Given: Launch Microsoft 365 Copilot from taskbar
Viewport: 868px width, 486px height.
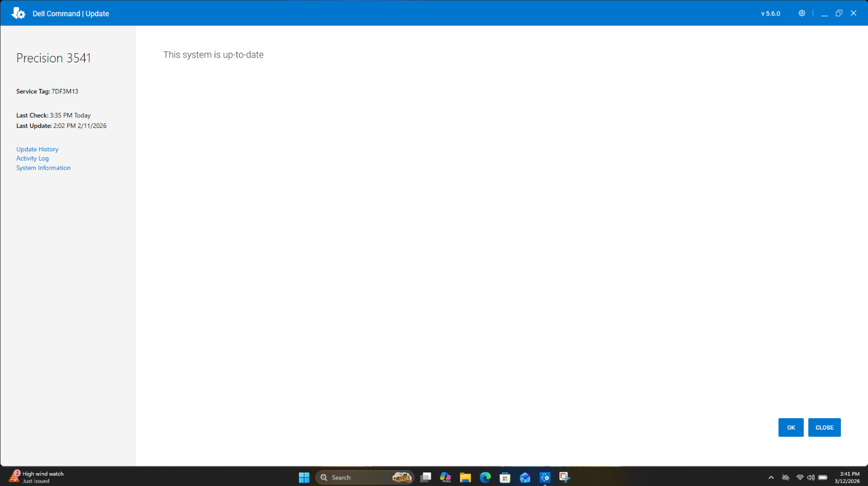Looking at the screenshot, I should coord(445,477).
